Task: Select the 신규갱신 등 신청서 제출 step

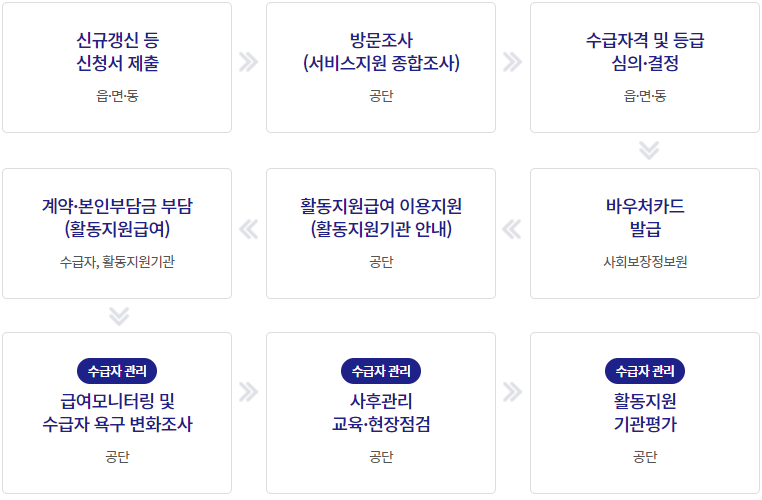Action: (117, 68)
